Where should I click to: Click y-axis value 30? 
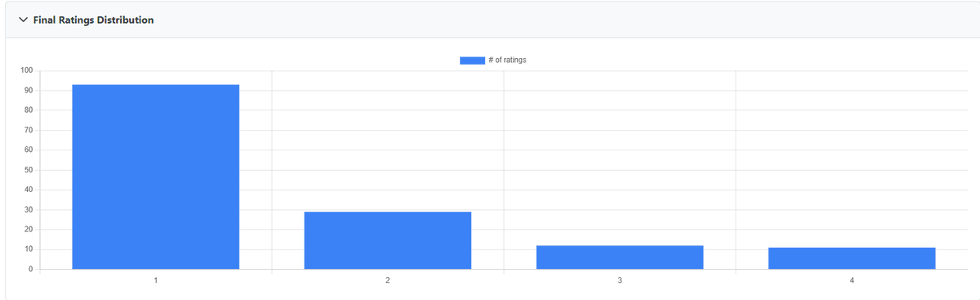click(x=29, y=209)
